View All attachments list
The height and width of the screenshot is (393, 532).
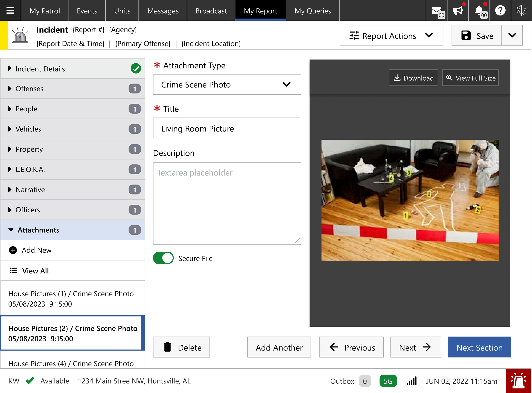click(x=73, y=271)
